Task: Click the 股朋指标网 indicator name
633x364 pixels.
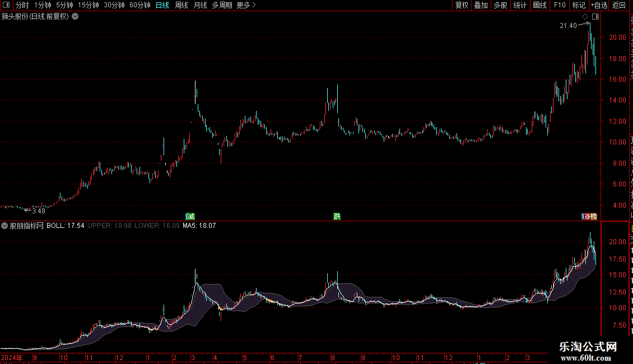Action: (27, 226)
